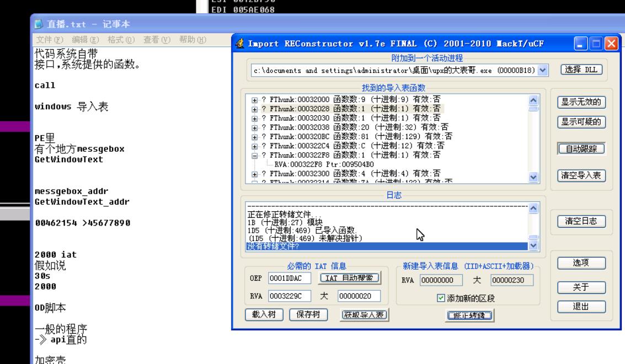This screenshot has width=625, height=364.
Task: Click the Notepad line 'messgebox_addr'
Action: click(x=71, y=191)
